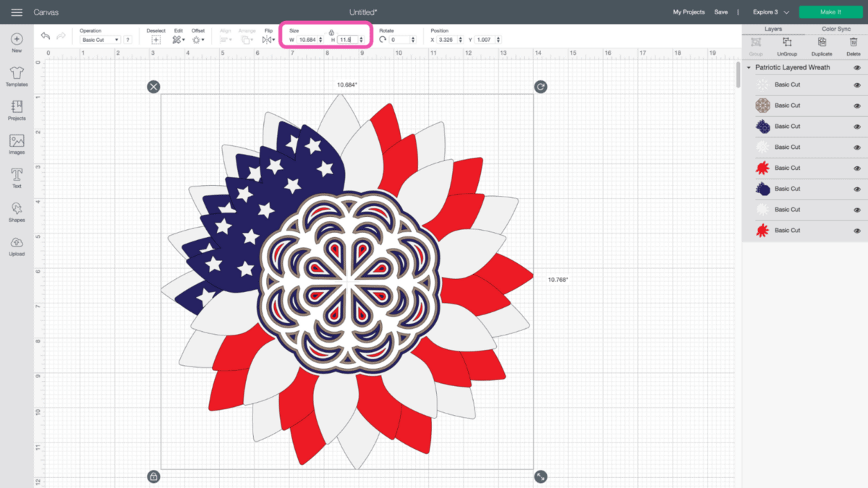Open the Explore 3 machine dropdown
868x488 pixels.
click(x=770, y=12)
